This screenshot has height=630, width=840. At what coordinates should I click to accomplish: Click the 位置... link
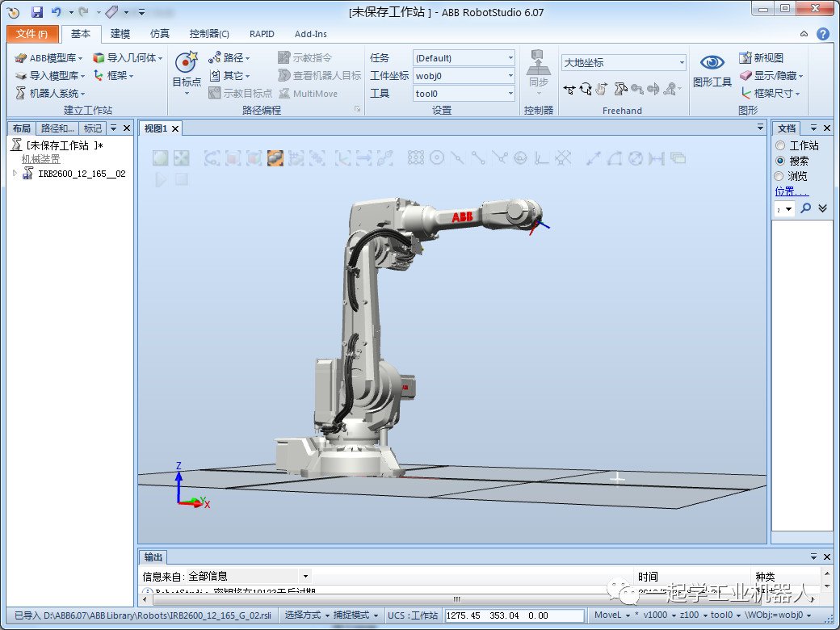coord(792,191)
